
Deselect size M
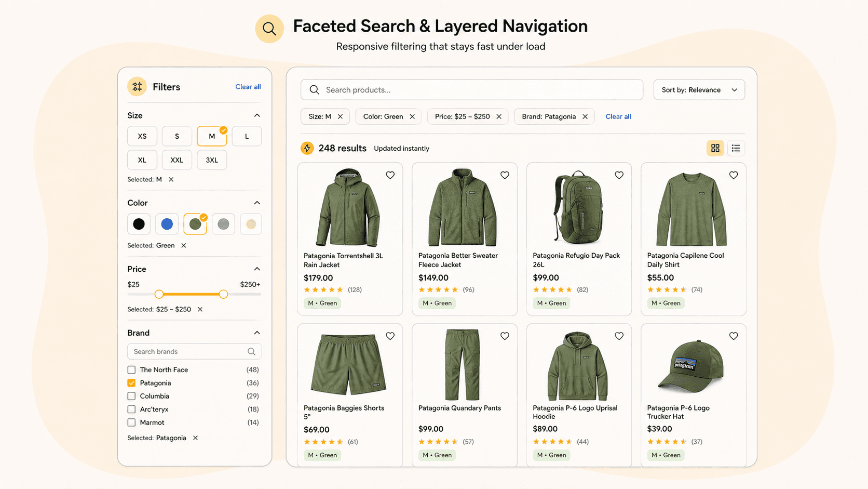(x=212, y=136)
